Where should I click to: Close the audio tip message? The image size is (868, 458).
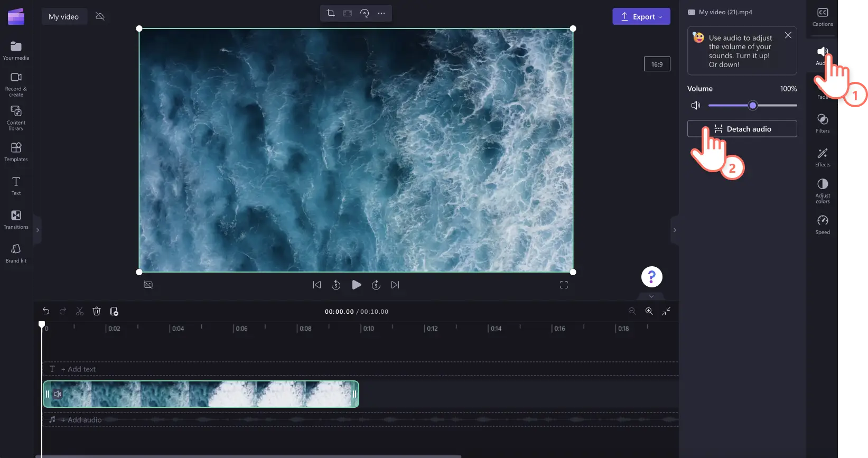click(x=788, y=35)
